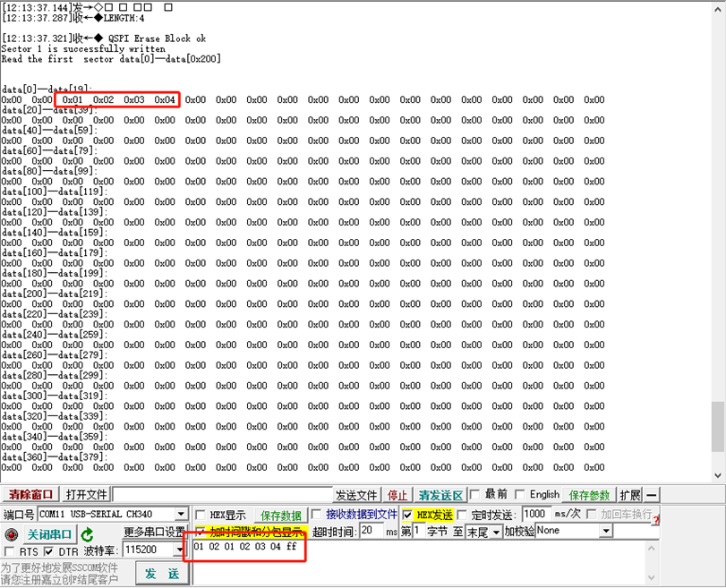Click the red question mark help icon
The width and height of the screenshot is (726, 588).
(655, 521)
